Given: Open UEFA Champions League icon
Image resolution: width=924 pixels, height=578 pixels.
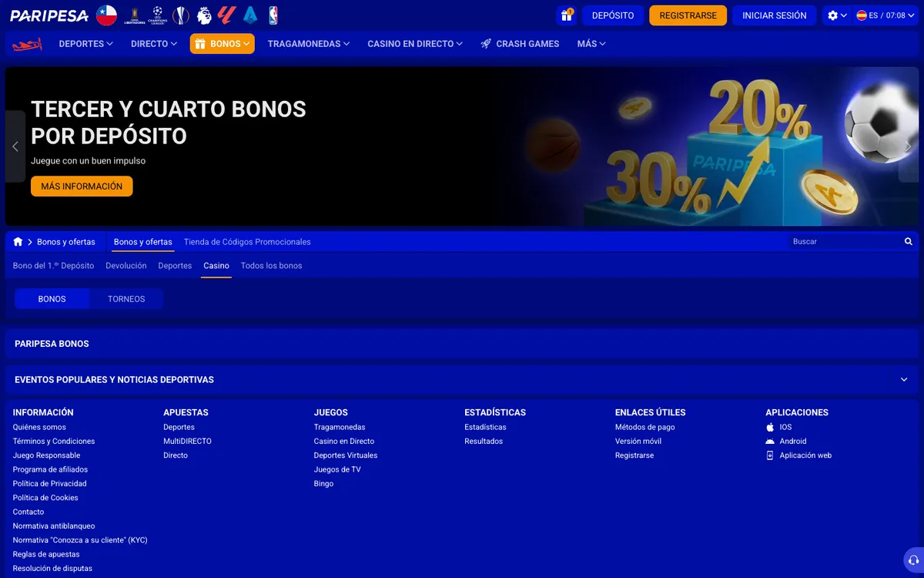Looking at the screenshot, I should click(158, 15).
